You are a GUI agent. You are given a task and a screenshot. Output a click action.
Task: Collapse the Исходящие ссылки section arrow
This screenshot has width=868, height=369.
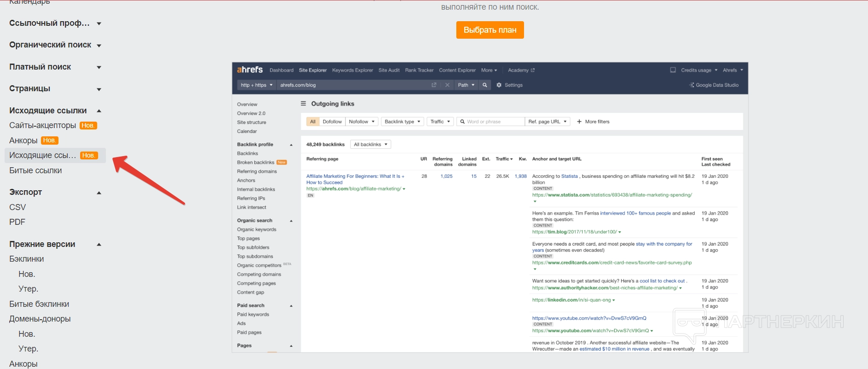point(99,111)
